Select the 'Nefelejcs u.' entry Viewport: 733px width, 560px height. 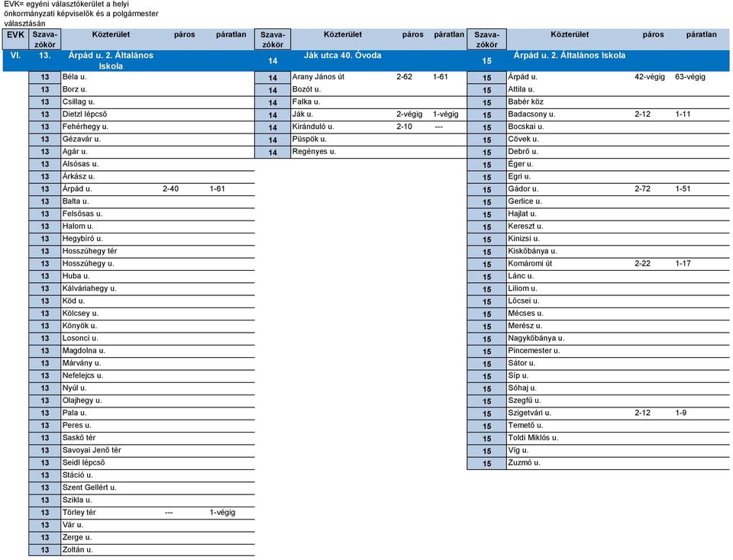[82, 375]
